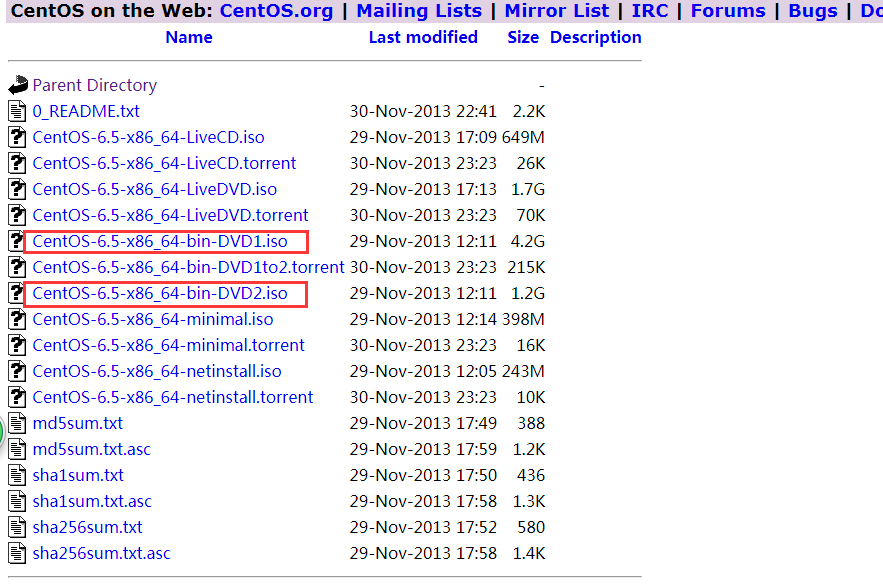Download CentOS-6.5-x86_64-minimal.torrent

tap(168, 345)
